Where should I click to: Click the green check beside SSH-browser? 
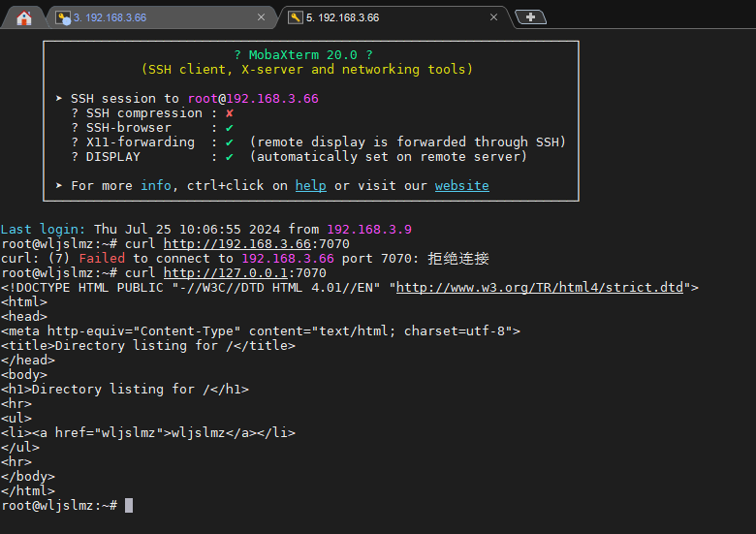click(230, 128)
